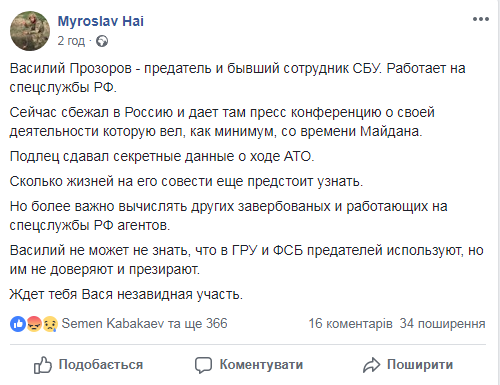Viewport: 500px width, 385px height.
Task: Open the 16 коментарів comments link
Action: (x=350, y=324)
